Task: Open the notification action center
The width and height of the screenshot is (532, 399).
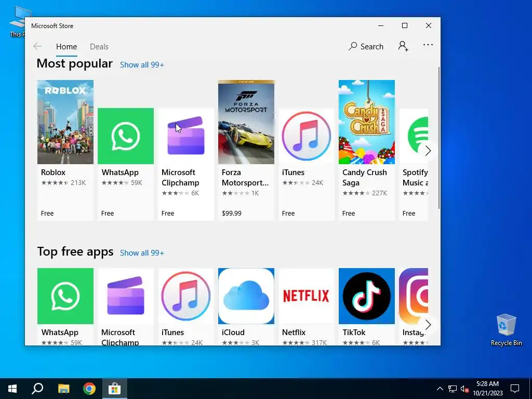Action: 515,389
